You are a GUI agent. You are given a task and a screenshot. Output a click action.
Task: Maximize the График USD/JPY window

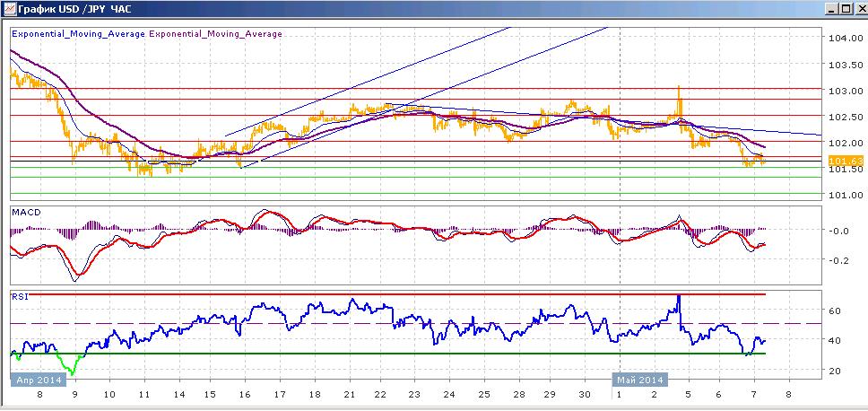coord(846,8)
